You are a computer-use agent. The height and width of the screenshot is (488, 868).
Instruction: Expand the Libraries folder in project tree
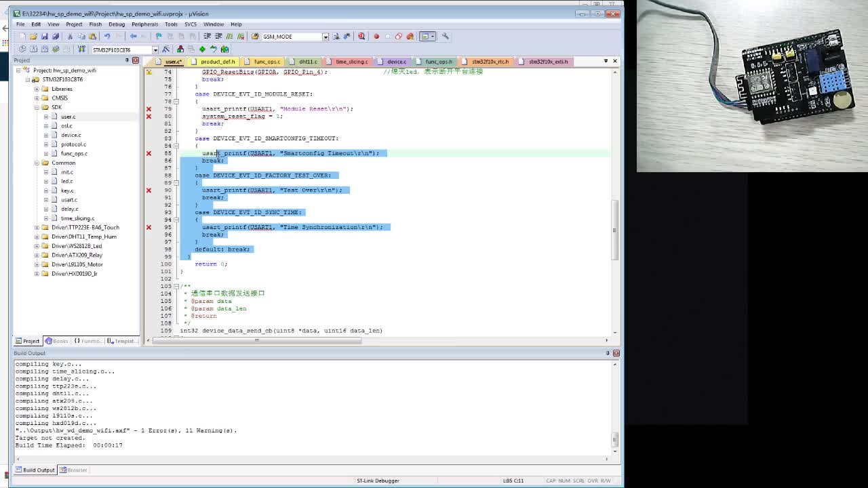point(37,89)
